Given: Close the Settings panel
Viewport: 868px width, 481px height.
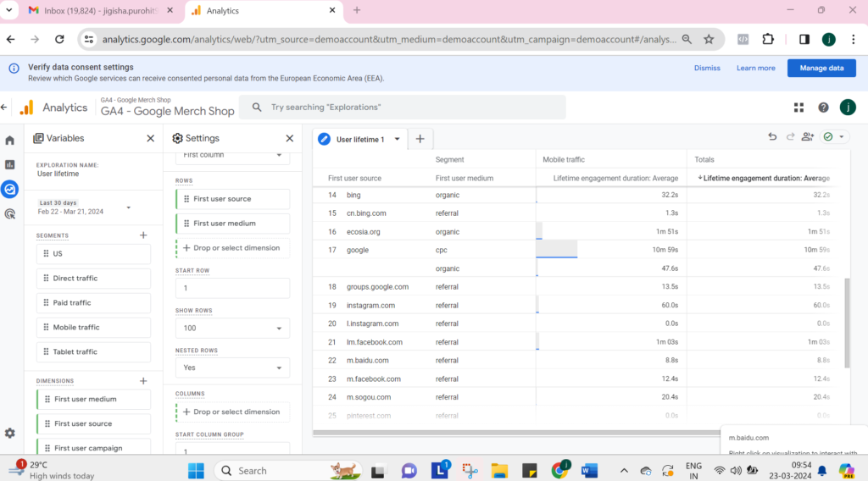Looking at the screenshot, I should (290, 138).
